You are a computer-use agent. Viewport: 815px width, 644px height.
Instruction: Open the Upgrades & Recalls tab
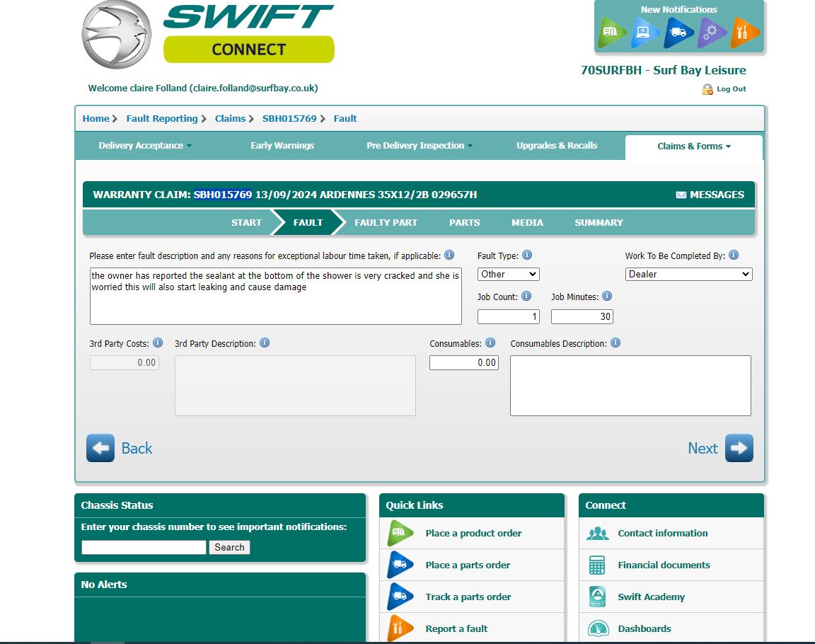[557, 146]
